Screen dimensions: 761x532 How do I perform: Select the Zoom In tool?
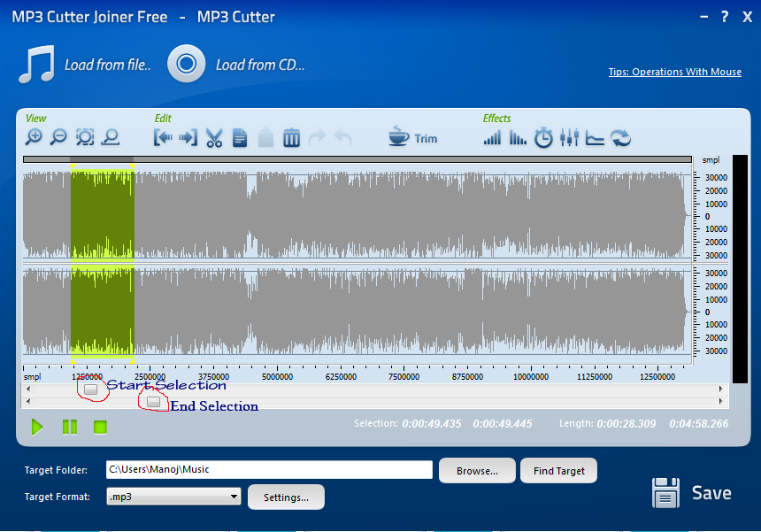tap(35, 137)
